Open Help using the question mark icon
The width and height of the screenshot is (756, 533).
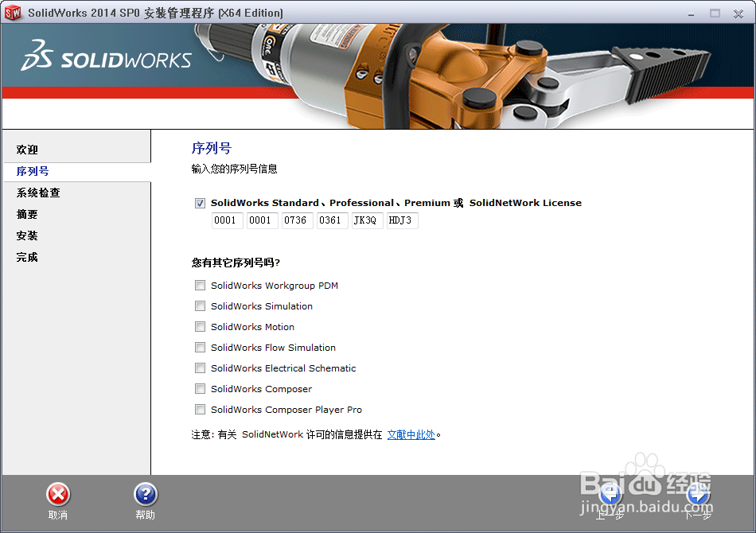coord(146,495)
